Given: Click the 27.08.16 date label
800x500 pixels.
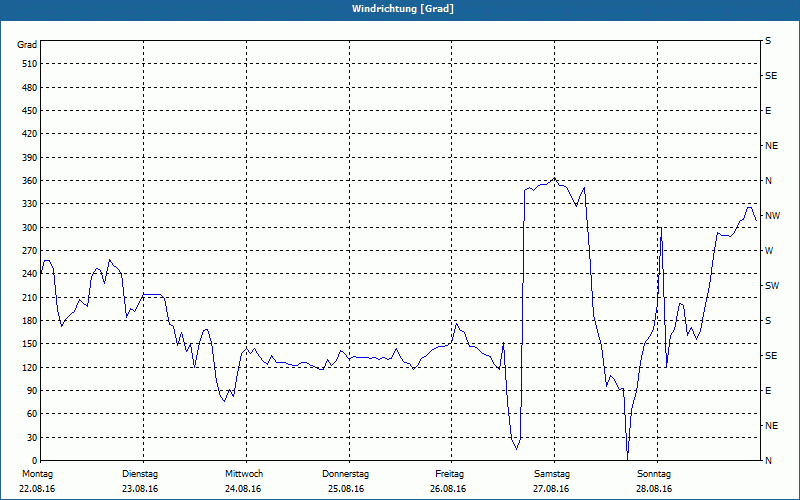Looking at the screenshot, I should (551, 489).
